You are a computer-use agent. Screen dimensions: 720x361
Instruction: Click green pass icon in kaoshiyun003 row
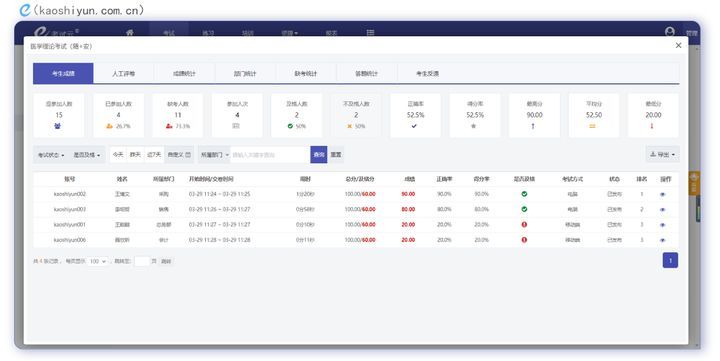point(524,209)
